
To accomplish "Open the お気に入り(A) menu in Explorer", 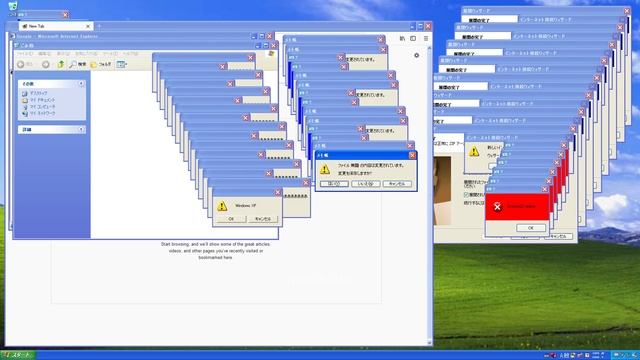I will [x=87, y=54].
